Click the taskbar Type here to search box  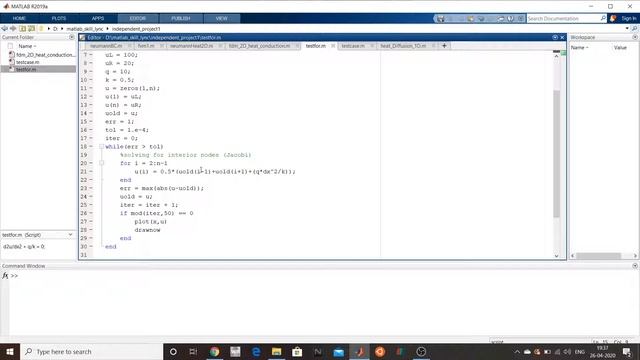91,351
